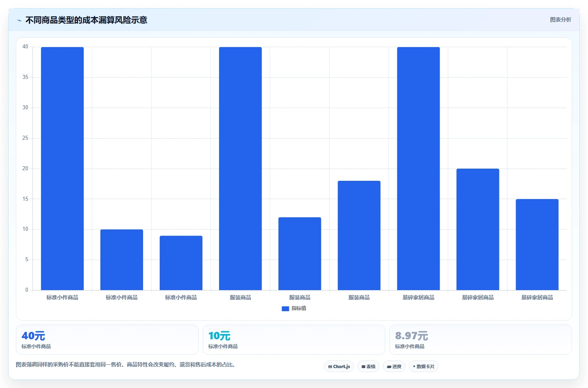The height and width of the screenshot is (388, 588).
Task: Click the 标准小件商品 bar valued 9
Action: (x=181, y=263)
